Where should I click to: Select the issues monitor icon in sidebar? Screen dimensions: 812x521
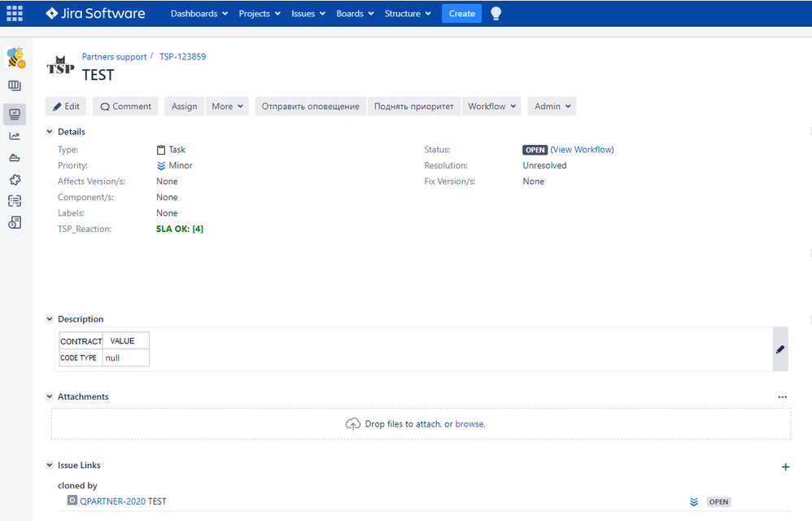pyautogui.click(x=15, y=114)
